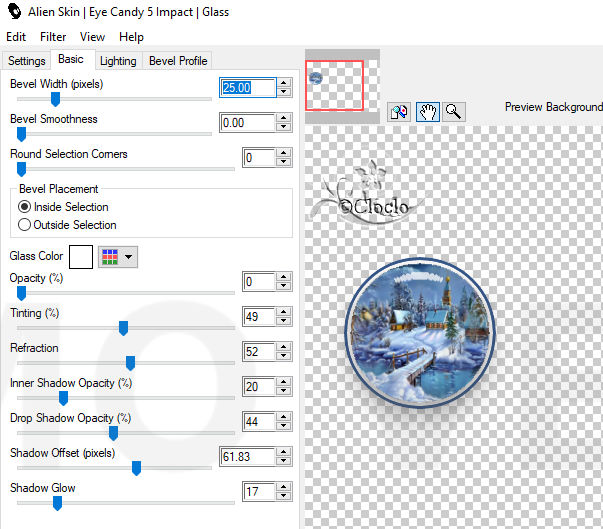603x529 pixels.
Task: Click the Inner Shadow Opacity slider handle
Action: point(63,398)
